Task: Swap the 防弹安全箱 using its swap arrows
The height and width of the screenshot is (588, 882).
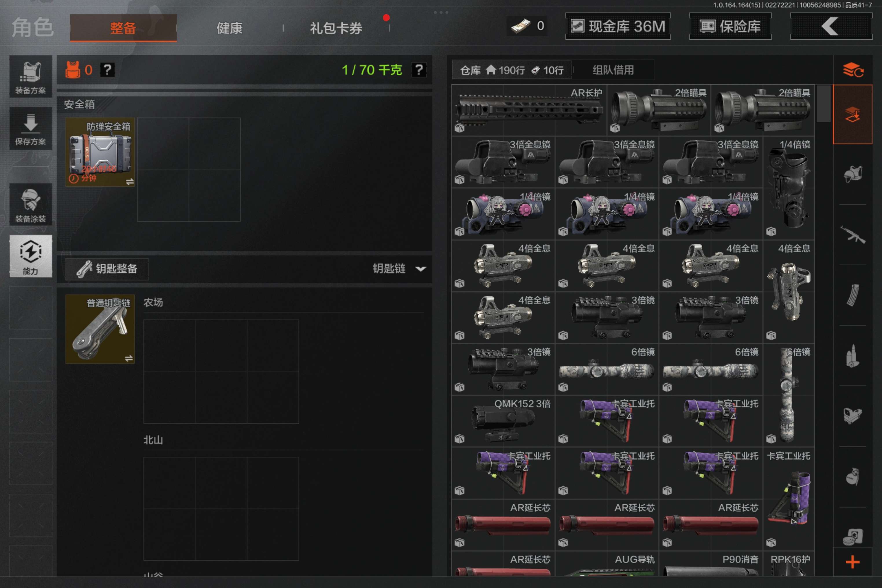Action: tap(130, 182)
